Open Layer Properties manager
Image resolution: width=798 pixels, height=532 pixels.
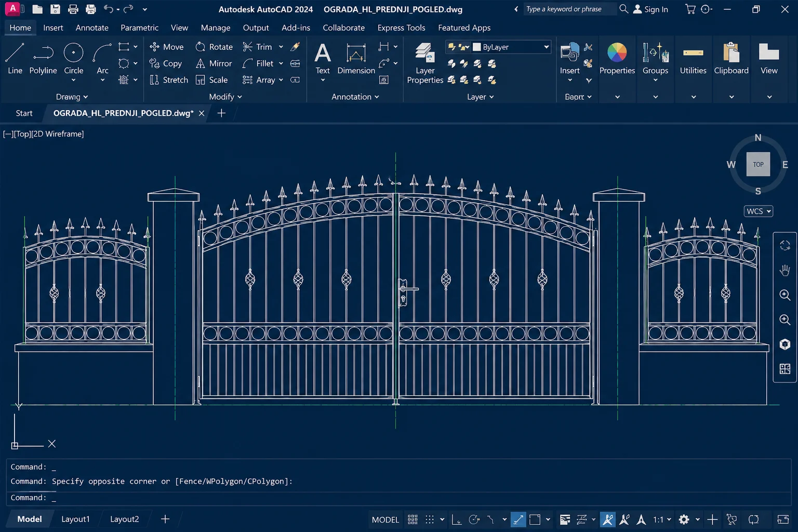[x=425, y=63]
